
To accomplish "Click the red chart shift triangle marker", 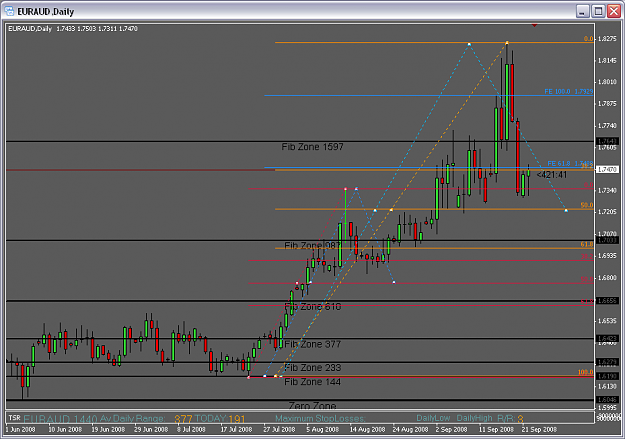I will (x=535, y=25).
